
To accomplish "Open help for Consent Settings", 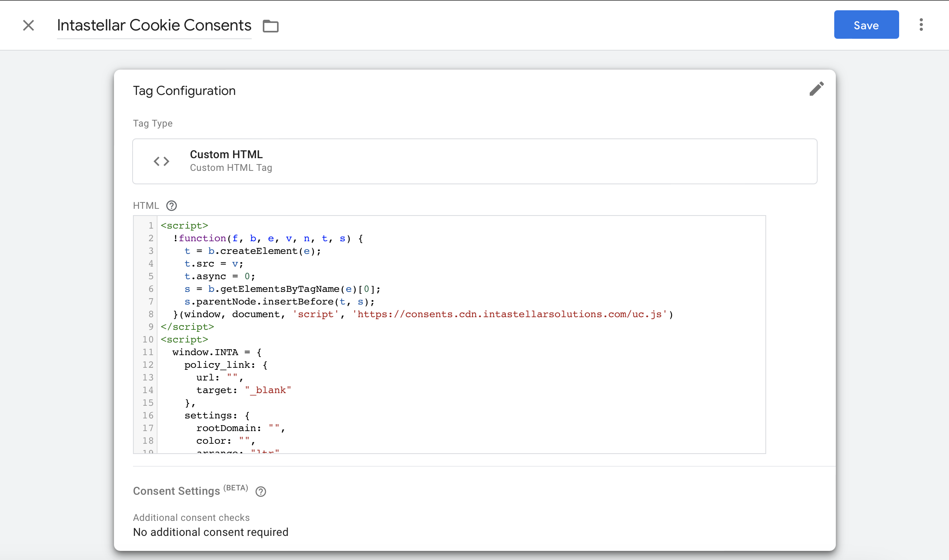I will pyautogui.click(x=261, y=492).
